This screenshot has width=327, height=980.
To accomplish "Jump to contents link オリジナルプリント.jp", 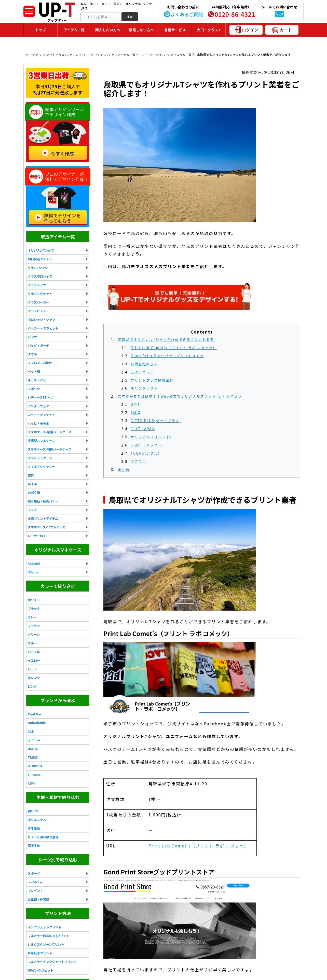I will (151, 437).
